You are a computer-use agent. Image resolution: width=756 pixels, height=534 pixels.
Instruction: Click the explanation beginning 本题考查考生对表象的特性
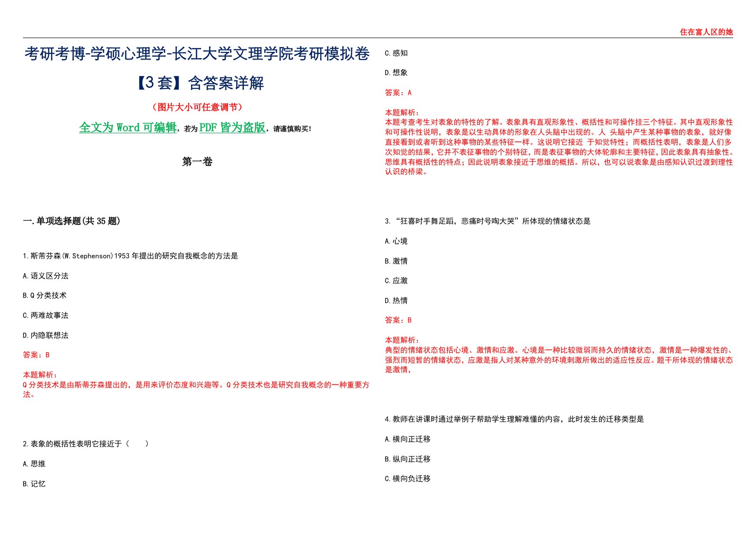[x=559, y=147]
